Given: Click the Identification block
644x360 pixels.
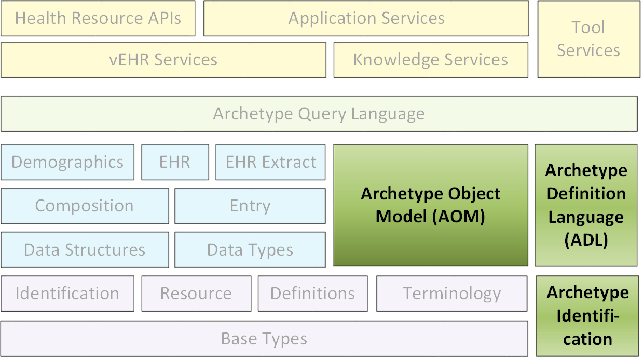Looking at the screenshot, I should click(x=67, y=294).
